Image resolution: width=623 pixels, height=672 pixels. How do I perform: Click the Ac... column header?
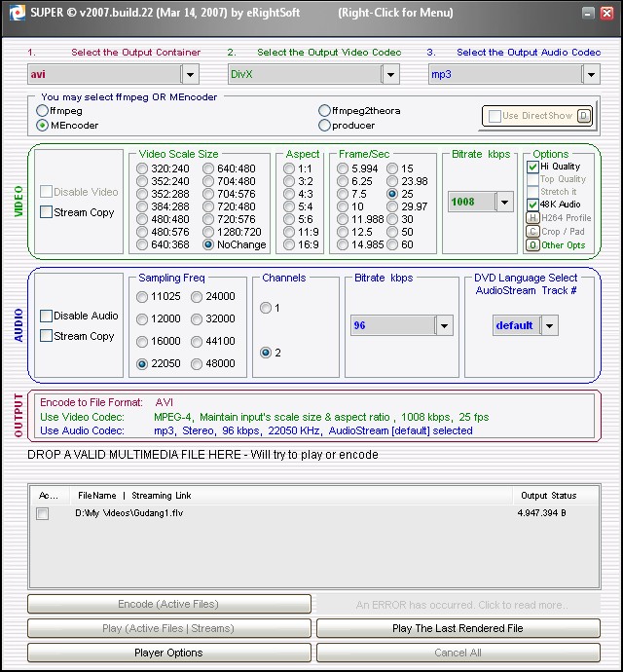tap(48, 496)
